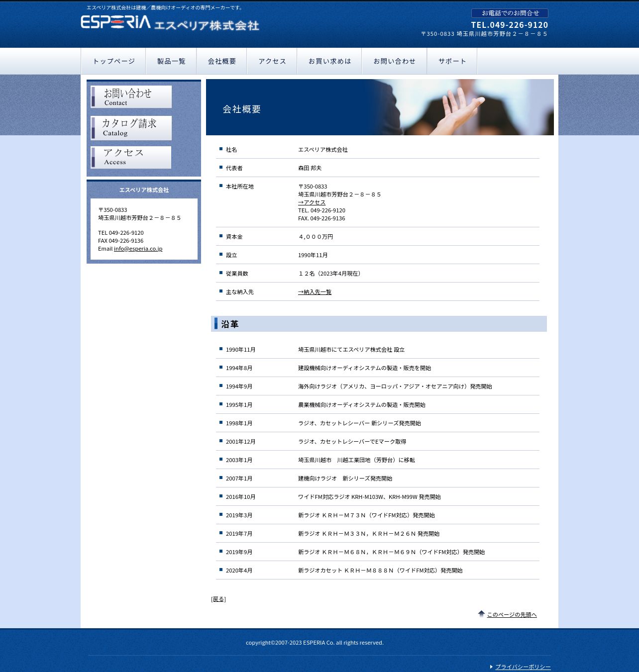This screenshot has height=672, width=639.
Task: Click the info@esperia.co.jp email link
Action: pos(138,249)
